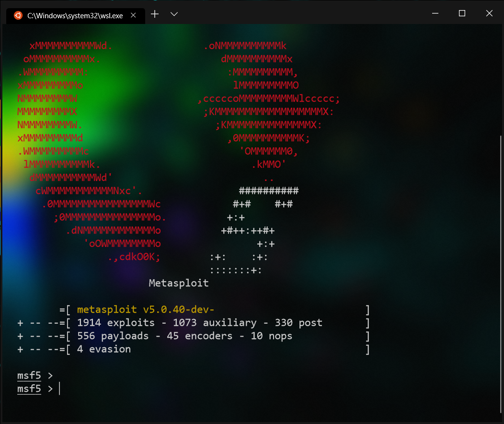Open a new terminal tab
The width and height of the screenshot is (504, 424).
coord(154,14)
